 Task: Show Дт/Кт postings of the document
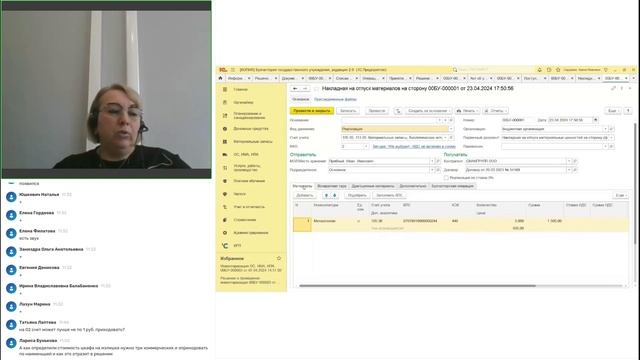(x=398, y=111)
